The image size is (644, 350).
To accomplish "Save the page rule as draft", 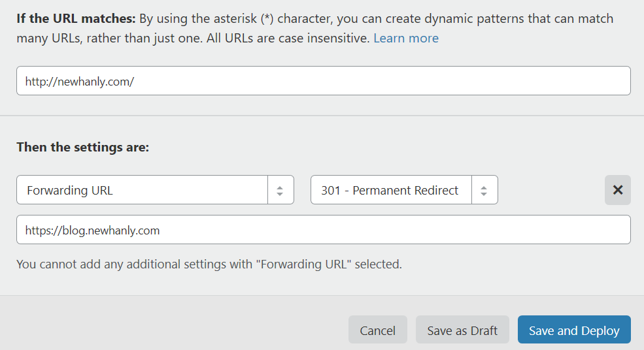I will pos(462,330).
